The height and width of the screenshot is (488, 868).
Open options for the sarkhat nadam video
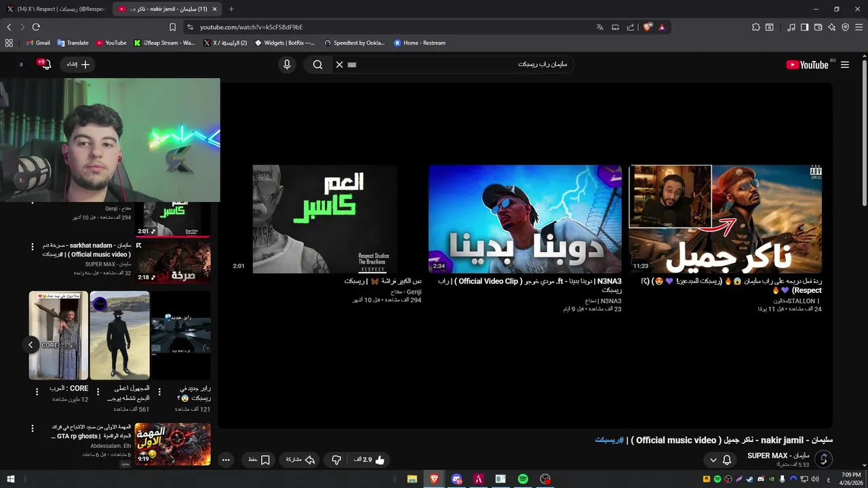[32, 247]
